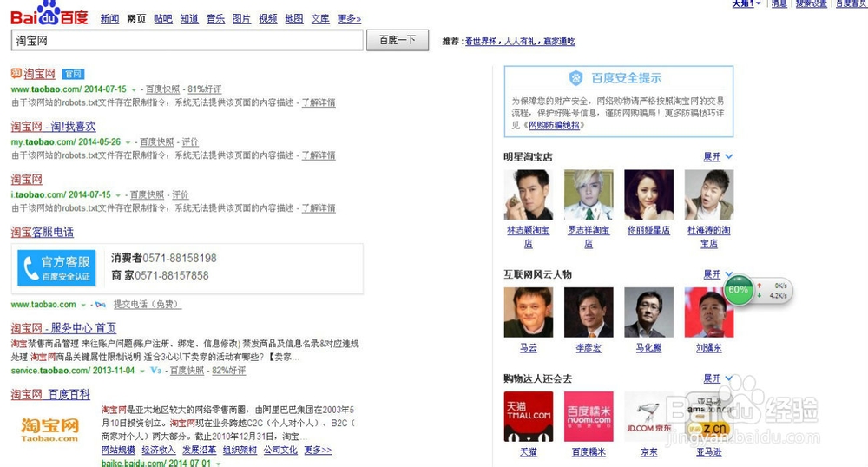
Task: Click the 李彦宏 photo
Action: [589, 312]
